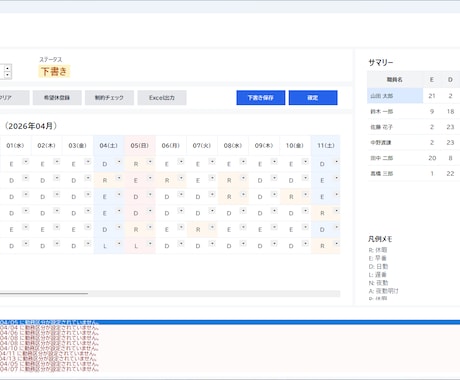Screen dimensions: 460x380
Task: Click the value 22 in the summary
Action: pos(450,173)
